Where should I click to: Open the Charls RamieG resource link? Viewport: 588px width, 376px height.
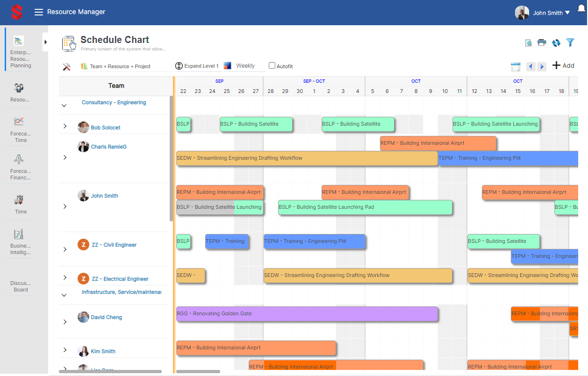click(x=108, y=147)
